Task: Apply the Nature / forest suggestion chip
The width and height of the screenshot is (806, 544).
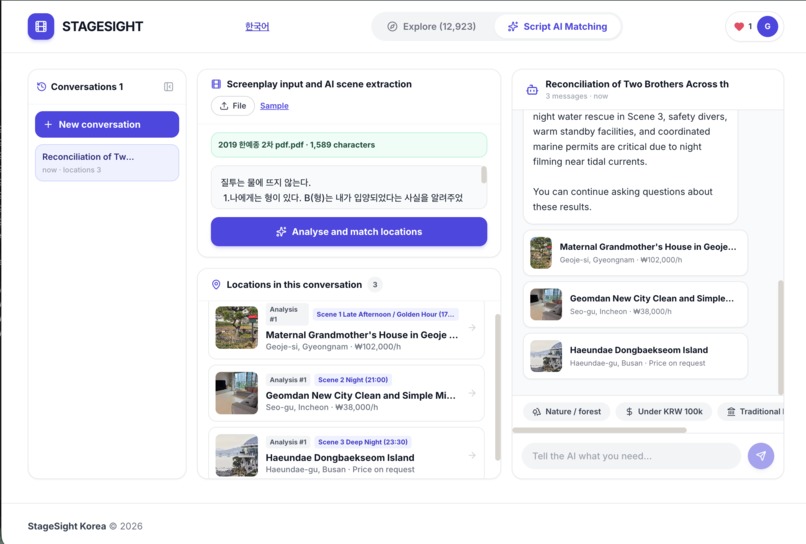Action: 566,411
